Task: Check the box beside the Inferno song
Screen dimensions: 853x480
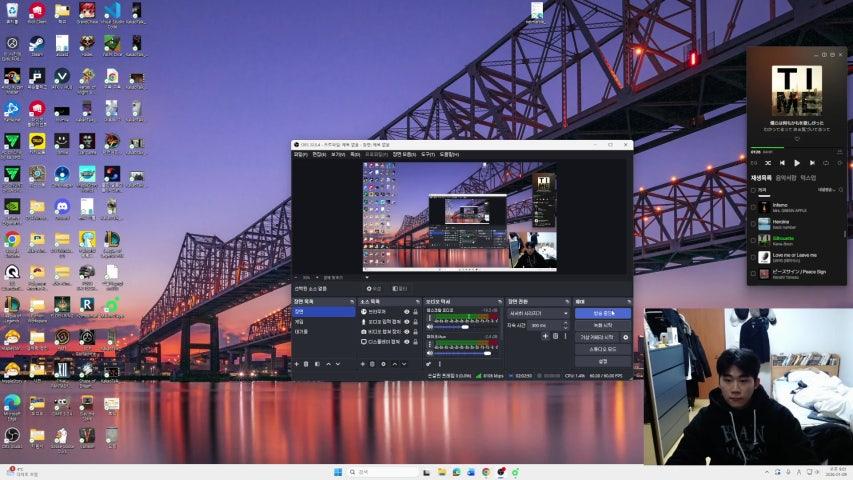Action: [752, 206]
